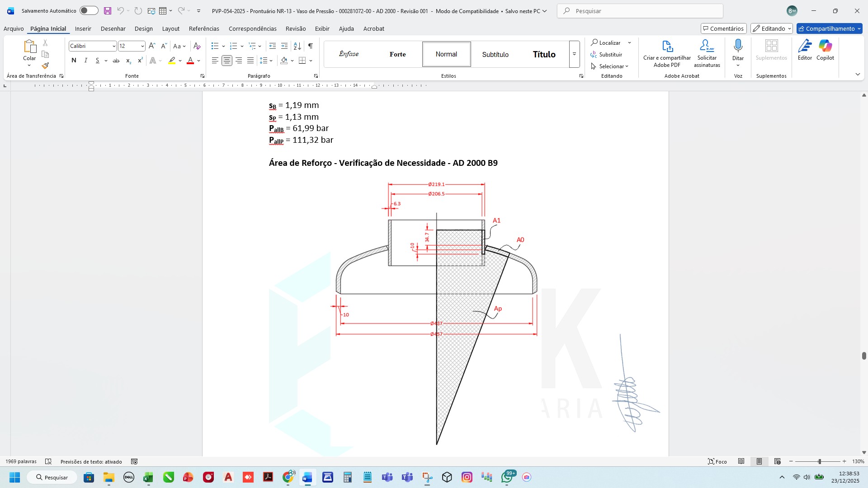Click the zoom slider in status bar
The width and height of the screenshot is (868, 488).
(819, 461)
